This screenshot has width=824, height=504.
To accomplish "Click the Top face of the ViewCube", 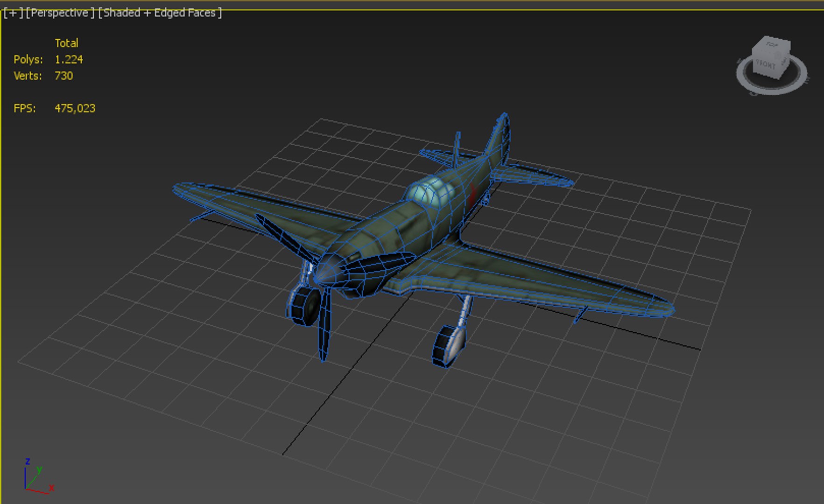I will [773, 45].
